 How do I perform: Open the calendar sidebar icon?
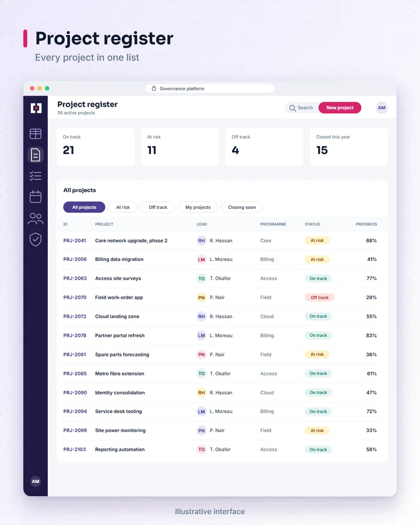36,196
